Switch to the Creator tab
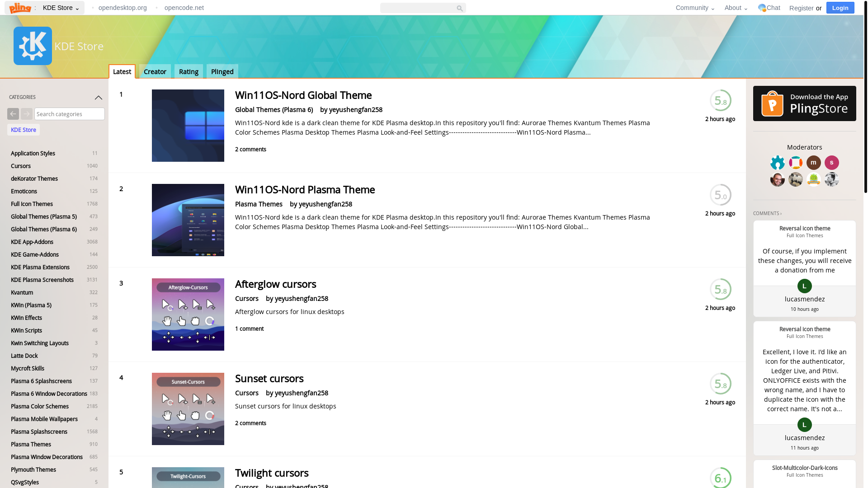 155,71
